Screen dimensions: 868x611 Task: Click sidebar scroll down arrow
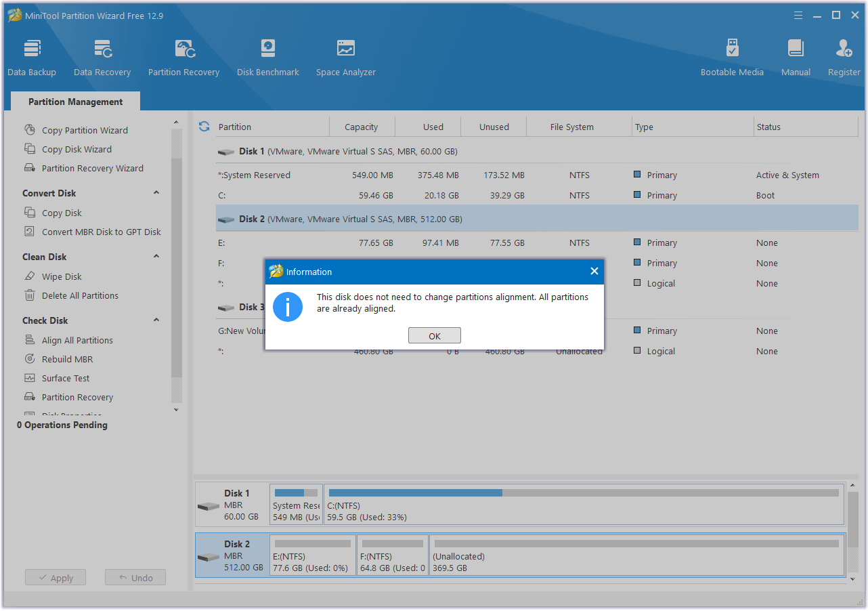pos(177,410)
